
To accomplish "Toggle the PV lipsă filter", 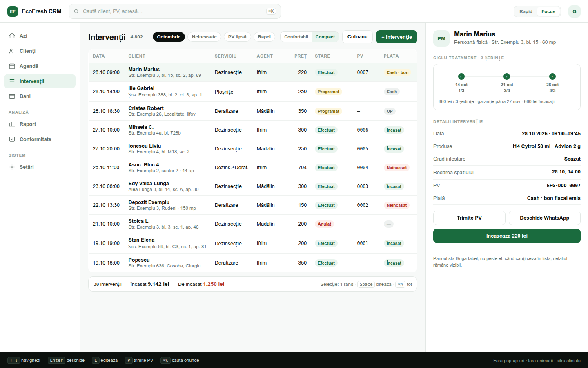I will pos(237,37).
